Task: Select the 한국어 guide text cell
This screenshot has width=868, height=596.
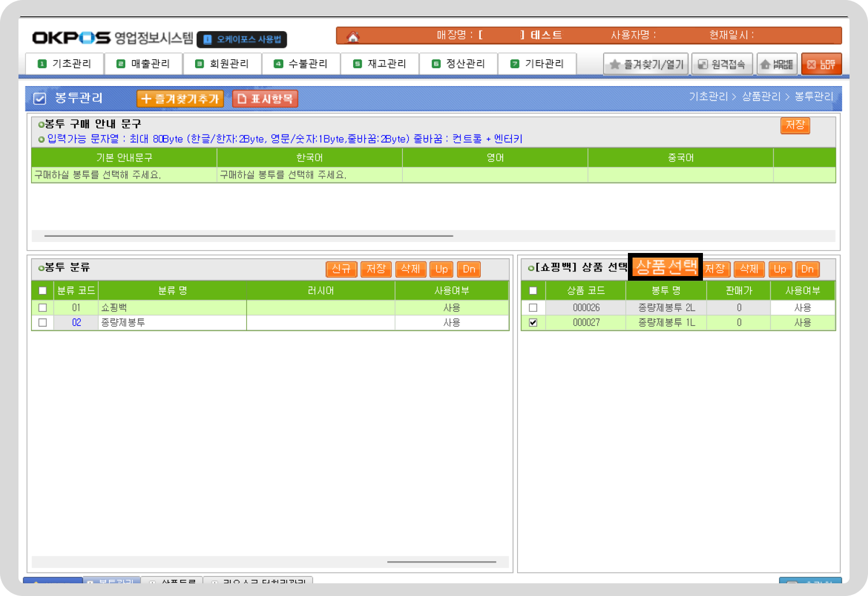Action: point(309,175)
